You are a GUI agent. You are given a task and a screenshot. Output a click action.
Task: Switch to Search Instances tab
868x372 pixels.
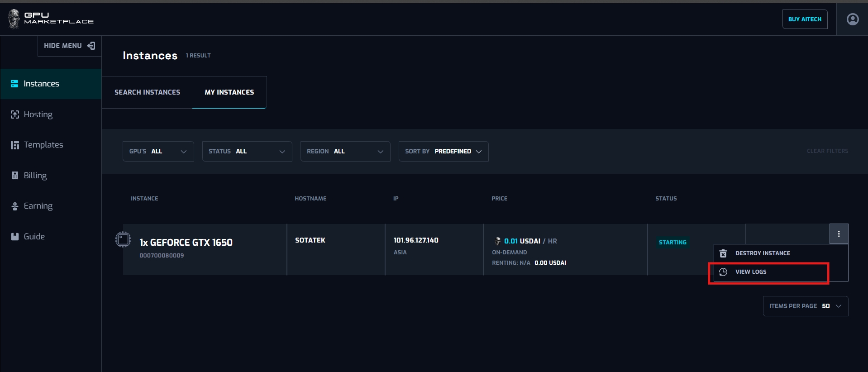[147, 92]
